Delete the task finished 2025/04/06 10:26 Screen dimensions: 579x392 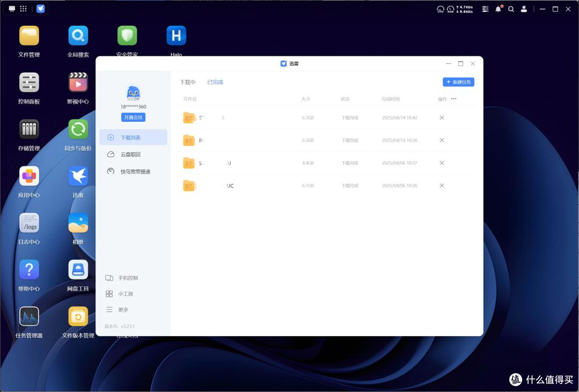442,186
